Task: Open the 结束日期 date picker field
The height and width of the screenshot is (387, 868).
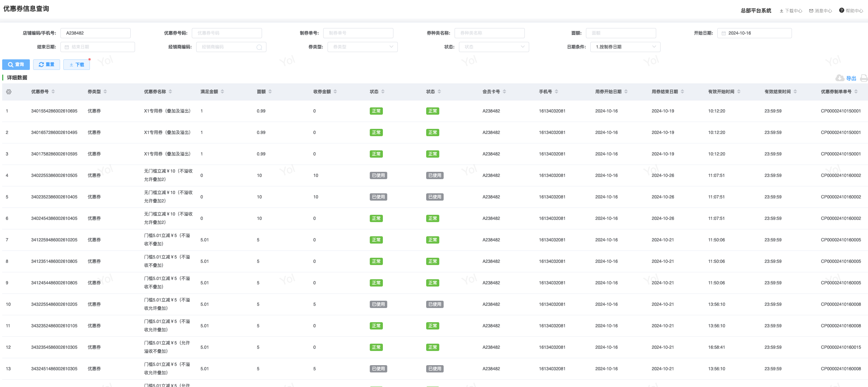Action: pos(98,47)
